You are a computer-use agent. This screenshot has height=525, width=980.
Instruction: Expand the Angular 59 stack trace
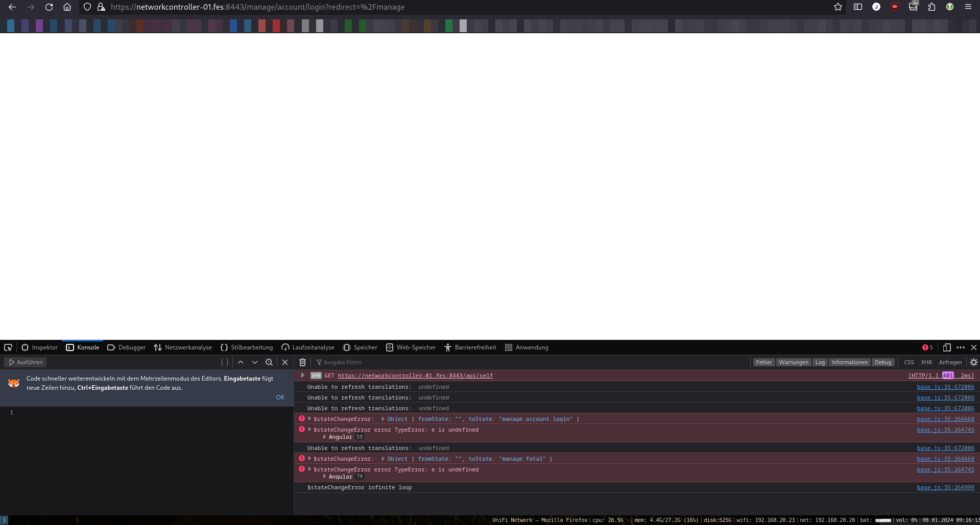click(x=325, y=437)
